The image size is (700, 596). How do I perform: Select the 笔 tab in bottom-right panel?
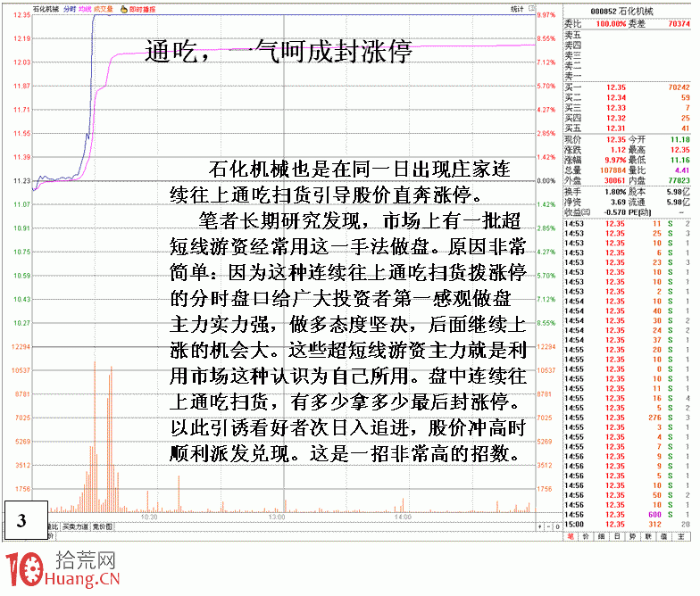(570, 536)
